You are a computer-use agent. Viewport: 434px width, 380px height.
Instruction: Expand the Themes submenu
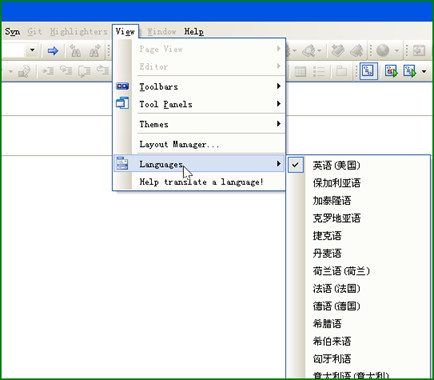click(x=279, y=124)
